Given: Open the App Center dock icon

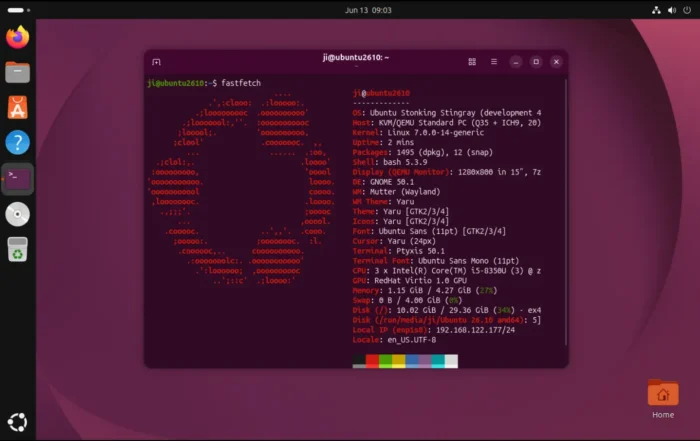Looking at the screenshot, I should point(17,107).
